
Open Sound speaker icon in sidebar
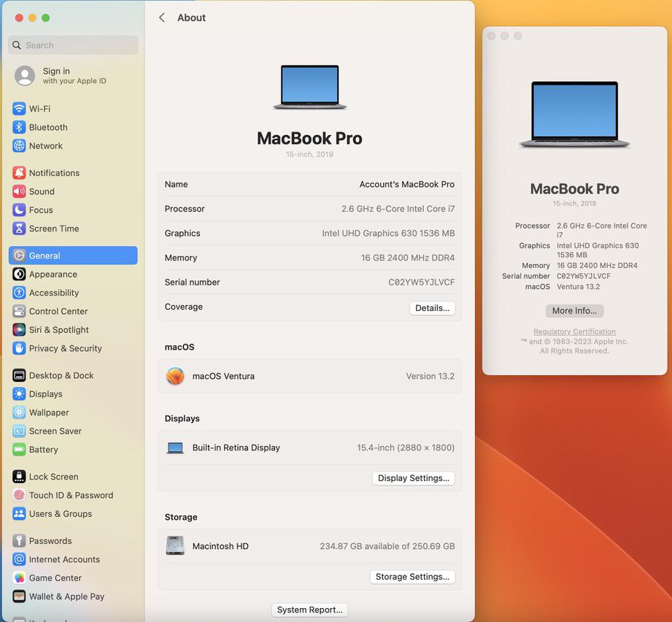pos(19,191)
